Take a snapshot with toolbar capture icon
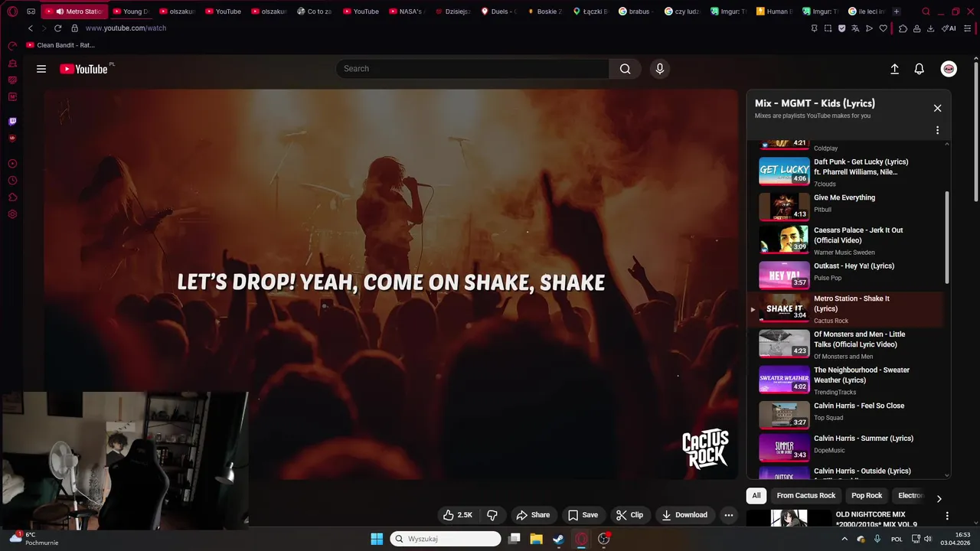 pyautogui.click(x=828, y=28)
